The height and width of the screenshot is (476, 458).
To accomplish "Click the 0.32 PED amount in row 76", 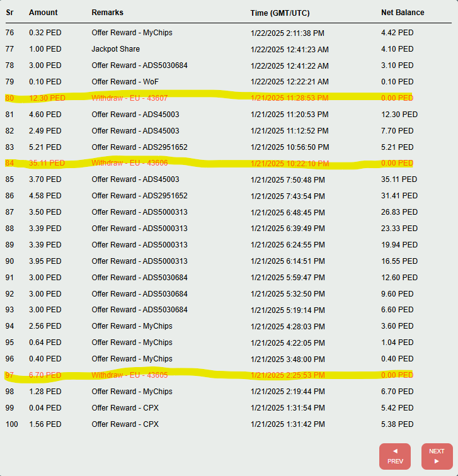I will point(45,33).
